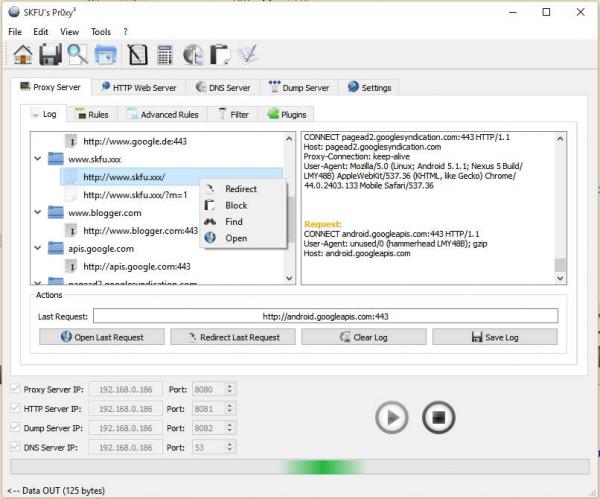Viewport: 600px width, 499px height.
Task: Click the calculator icon in the toolbar
Action: 165,55
